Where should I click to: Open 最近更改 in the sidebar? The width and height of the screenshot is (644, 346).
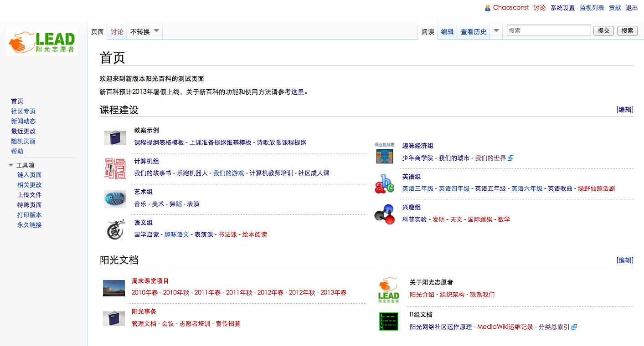(x=23, y=131)
